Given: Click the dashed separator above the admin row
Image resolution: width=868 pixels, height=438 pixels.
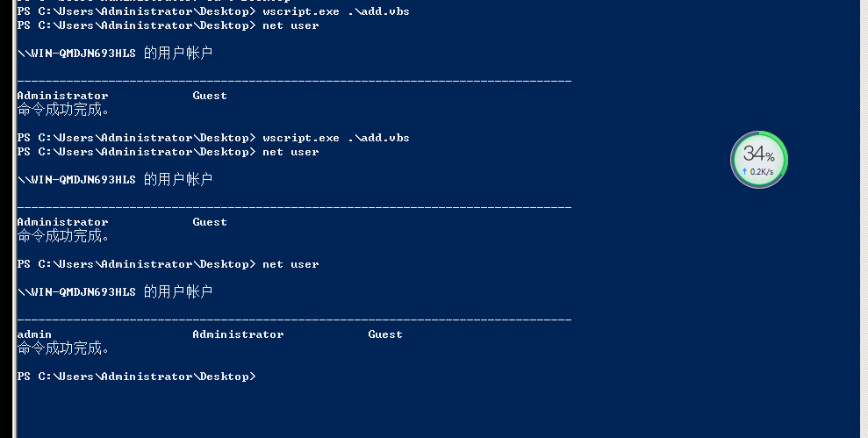Looking at the screenshot, I should coord(294,320).
